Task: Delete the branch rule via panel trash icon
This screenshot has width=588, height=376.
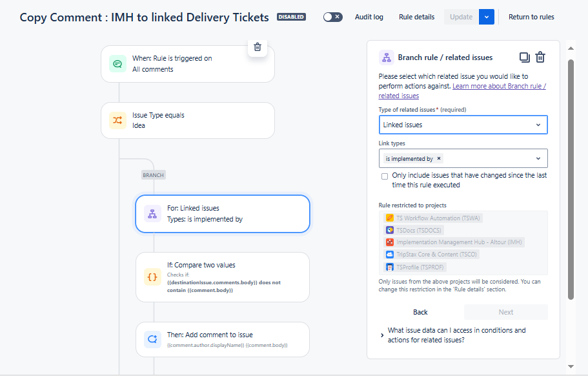Action: (540, 57)
